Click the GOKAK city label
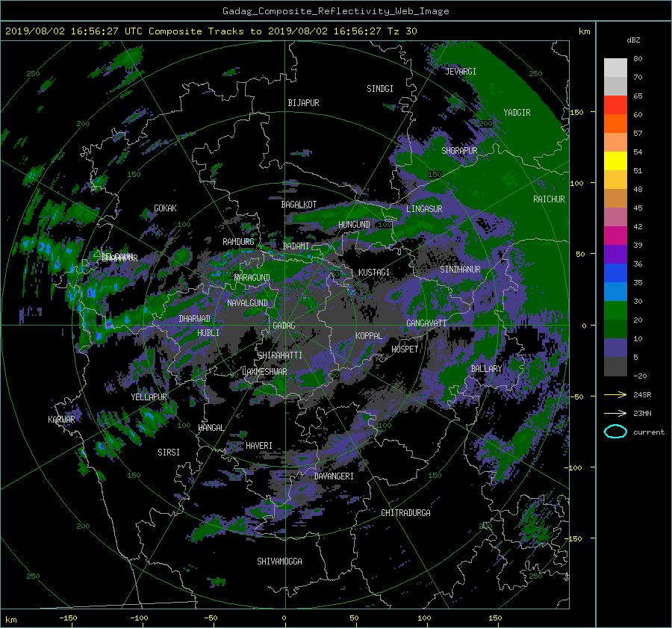 165,208
